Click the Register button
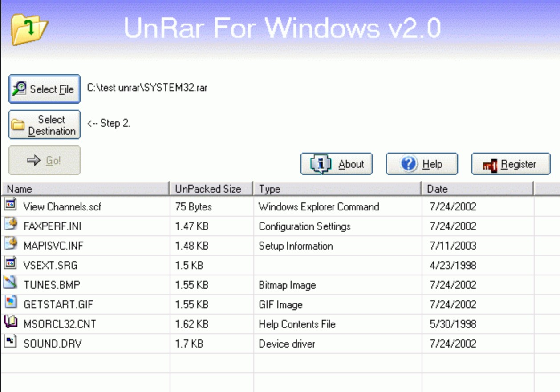This screenshot has width=560, height=392. click(511, 164)
